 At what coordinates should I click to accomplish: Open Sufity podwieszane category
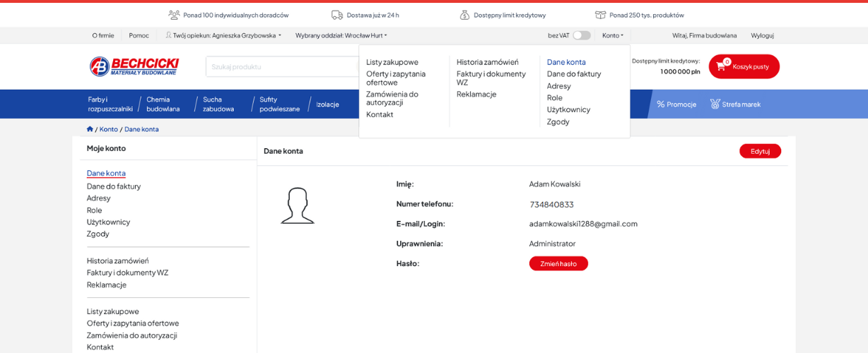pos(280,104)
